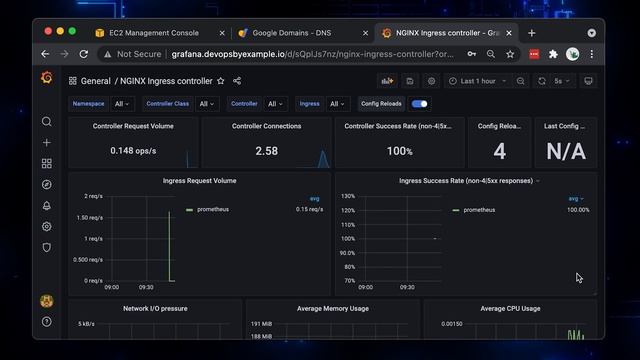Screen dimensions: 640x360
Task: Open the Controller Request Volume panel title
Action: pyautogui.click(x=133, y=126)
